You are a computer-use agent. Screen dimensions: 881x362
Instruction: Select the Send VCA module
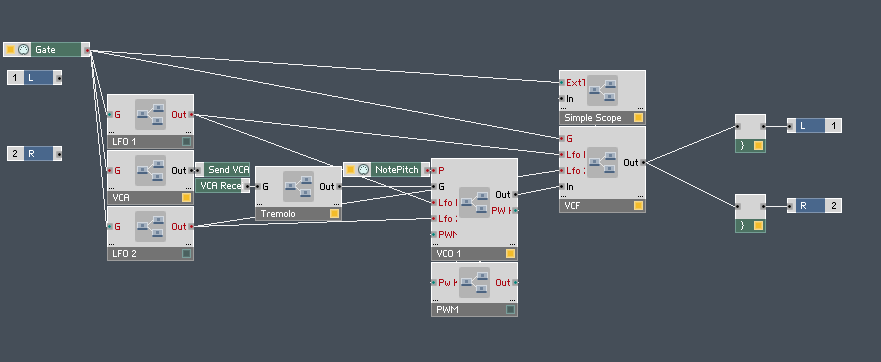coord(222,170)
